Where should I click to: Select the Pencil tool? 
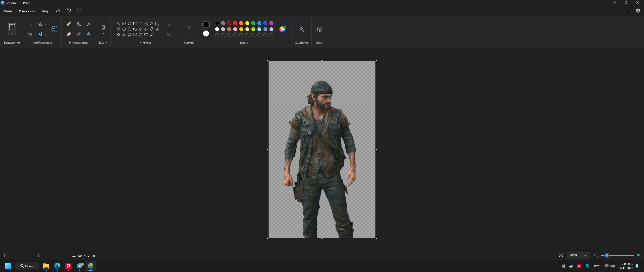pyautogui.click(x=68, y=24)
